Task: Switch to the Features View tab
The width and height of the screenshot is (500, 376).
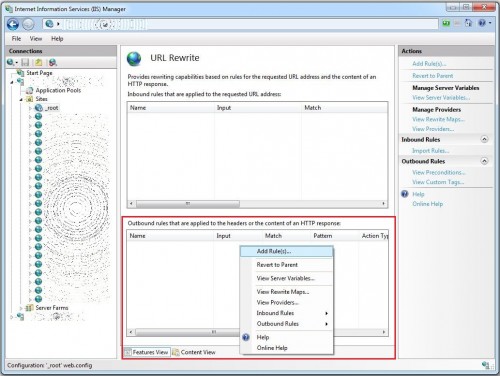Action: point(147,352)
